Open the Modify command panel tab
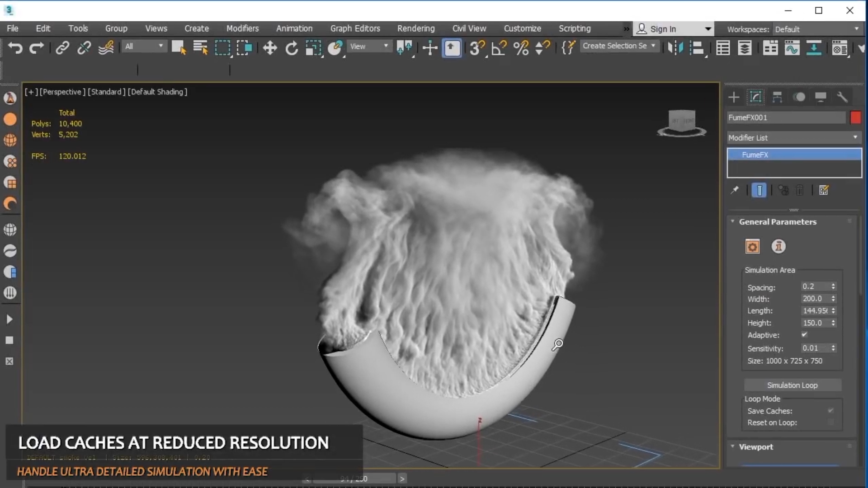This screenshot has width=868, height=488. pyautogui.click(x=755, y=97)
